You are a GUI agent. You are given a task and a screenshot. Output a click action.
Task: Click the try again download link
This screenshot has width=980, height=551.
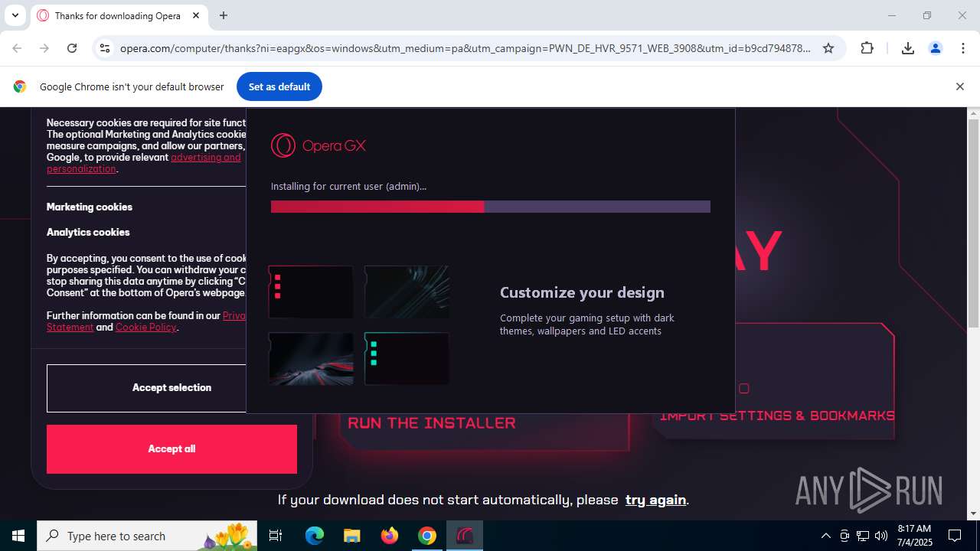[x=655, y=500]
